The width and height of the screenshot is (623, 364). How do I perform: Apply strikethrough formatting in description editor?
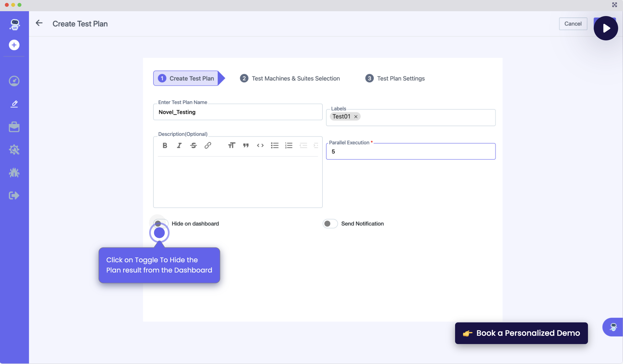click(193, 145)
